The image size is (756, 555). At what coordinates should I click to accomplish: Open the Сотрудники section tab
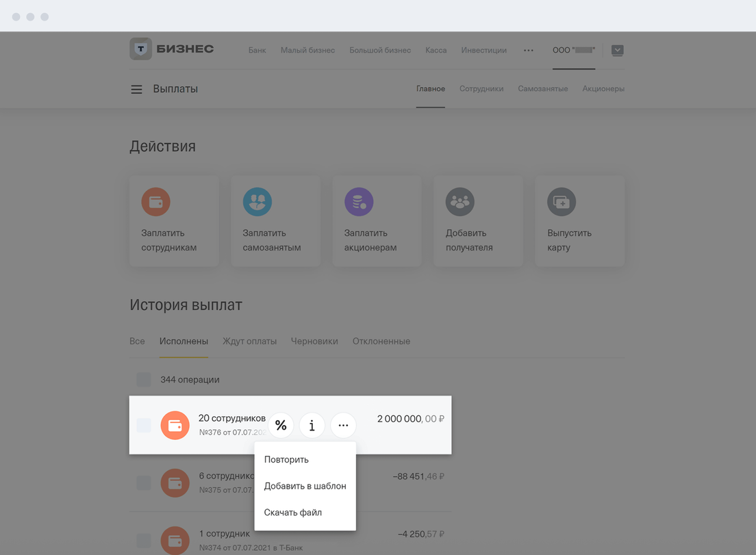pos(481,89)
